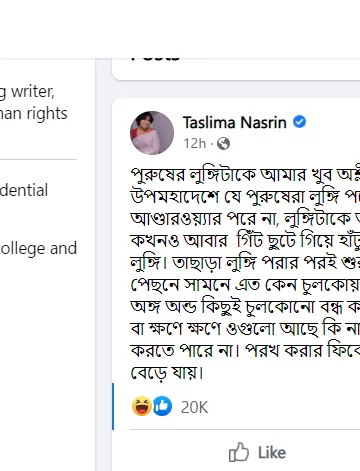Click the Like button on the post

tap(257, 452)
